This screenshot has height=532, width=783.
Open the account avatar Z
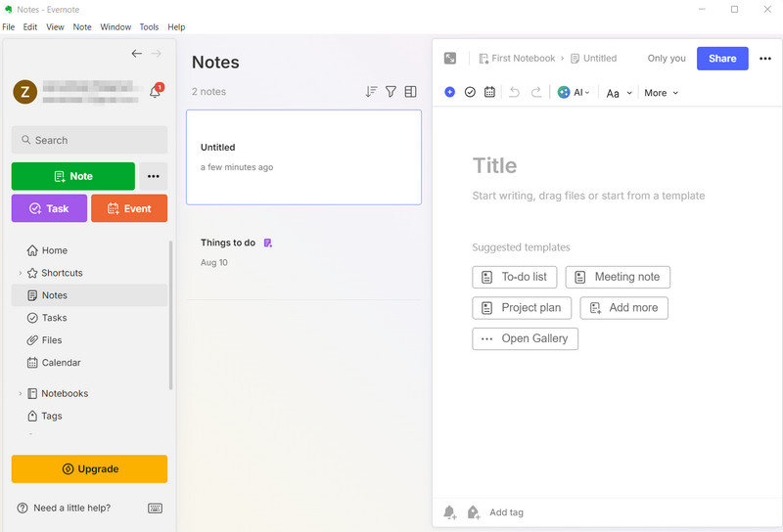point(25,92)
